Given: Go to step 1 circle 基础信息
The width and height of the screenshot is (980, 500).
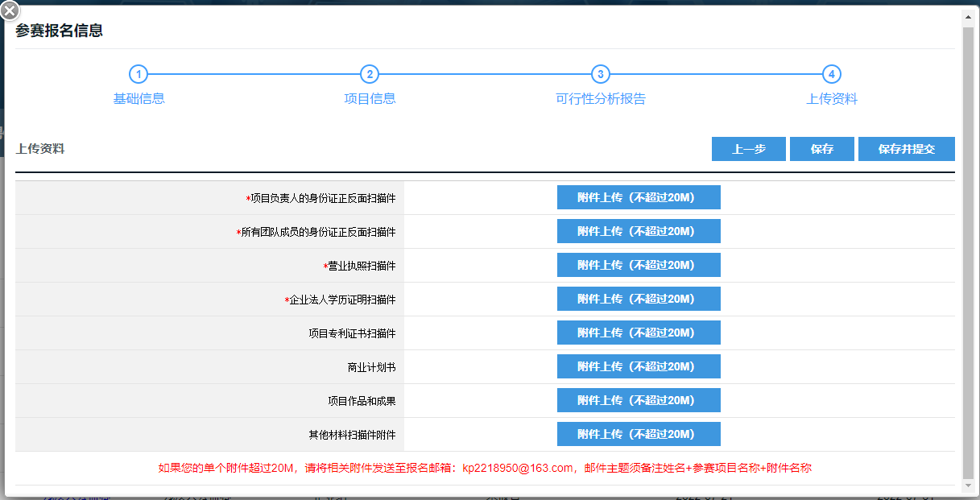Looking at the screenshot, I should pyautogui.click(x=139, y=74).
